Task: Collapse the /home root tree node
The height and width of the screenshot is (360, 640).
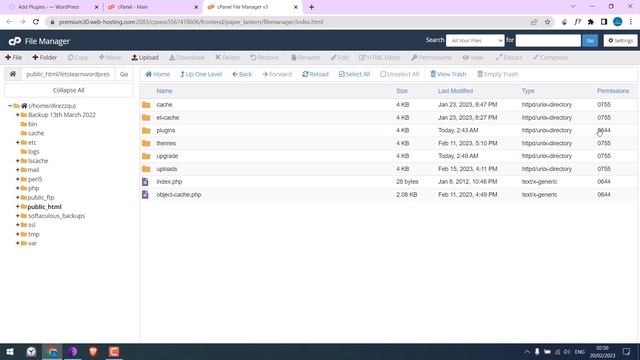Action: (10, 106)
